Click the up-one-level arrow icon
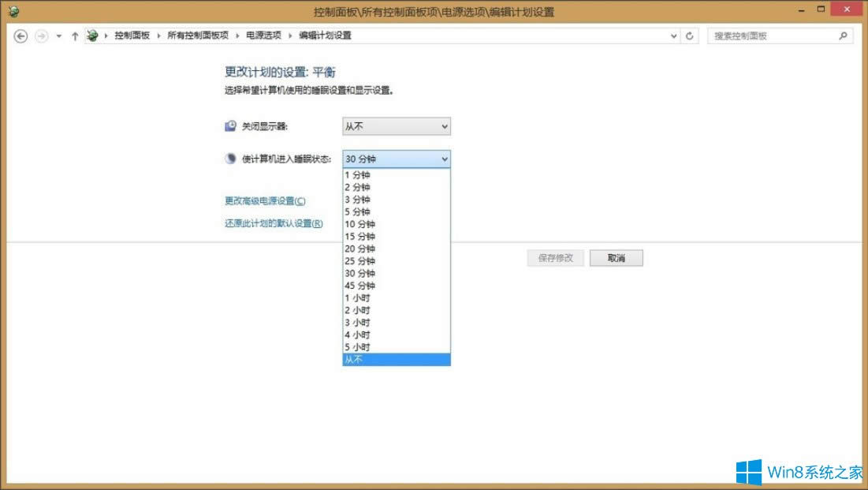The width and height of the screenshot is (868, 490). 73,36
